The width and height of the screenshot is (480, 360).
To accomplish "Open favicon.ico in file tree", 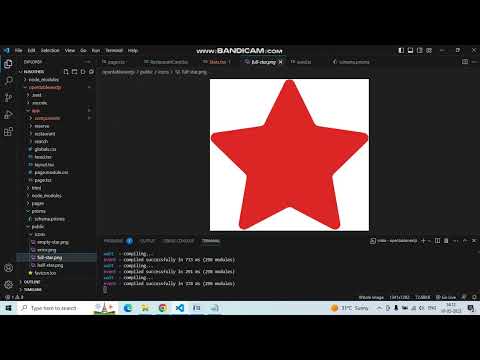I will point(45,273).
